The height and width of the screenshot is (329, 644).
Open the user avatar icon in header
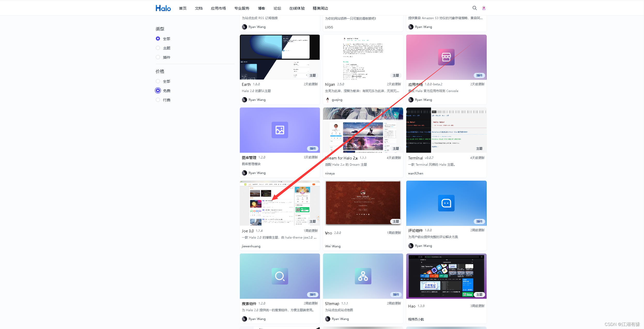click(484, 8)
